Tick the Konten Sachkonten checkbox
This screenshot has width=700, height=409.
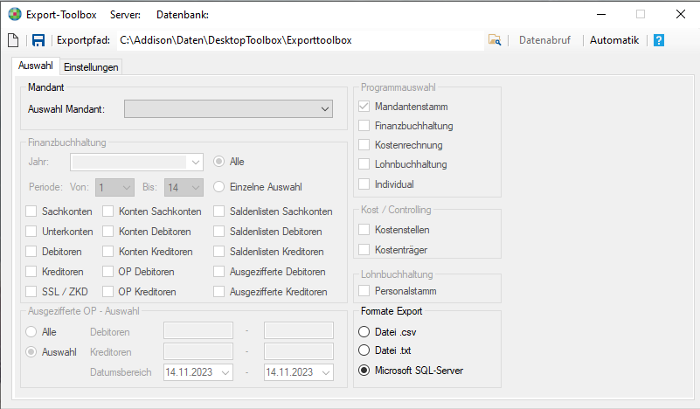108,211
